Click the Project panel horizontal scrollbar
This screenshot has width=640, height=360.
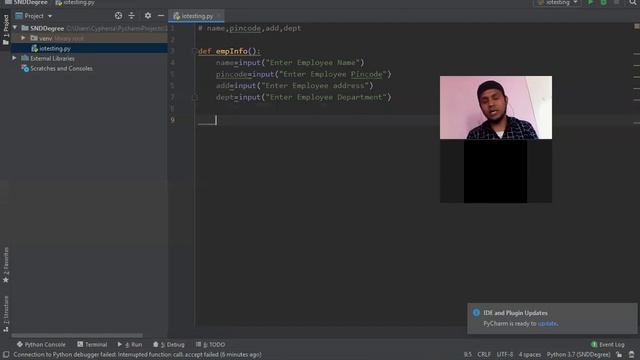77,336
